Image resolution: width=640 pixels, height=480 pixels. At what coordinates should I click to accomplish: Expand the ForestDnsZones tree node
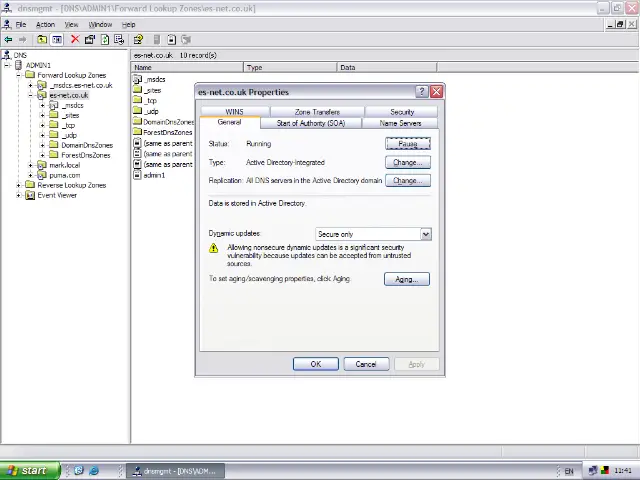coord(42,155)
